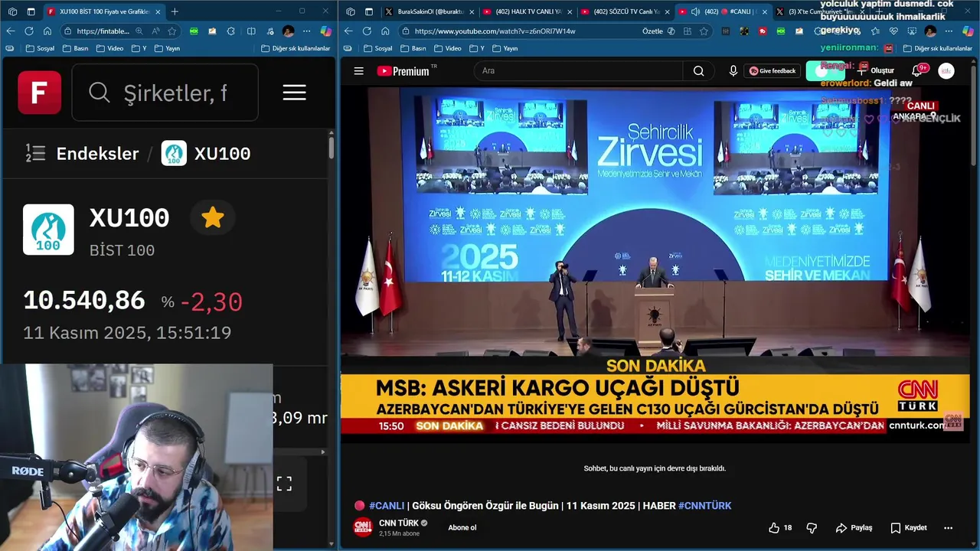This screenshot has height=551, width=980.
Task: Click the red Fintables F logo
Action: pyautogui.click(x=40, y=92)
